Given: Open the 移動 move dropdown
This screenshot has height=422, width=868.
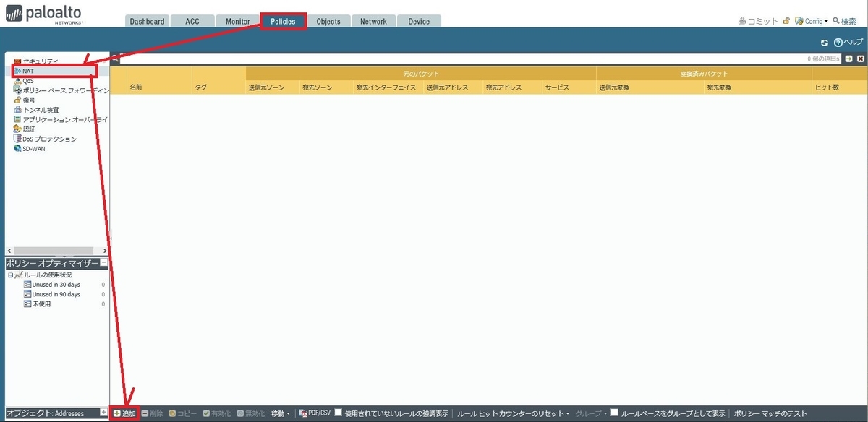Looking at the screenshot, I should point(281,413).
